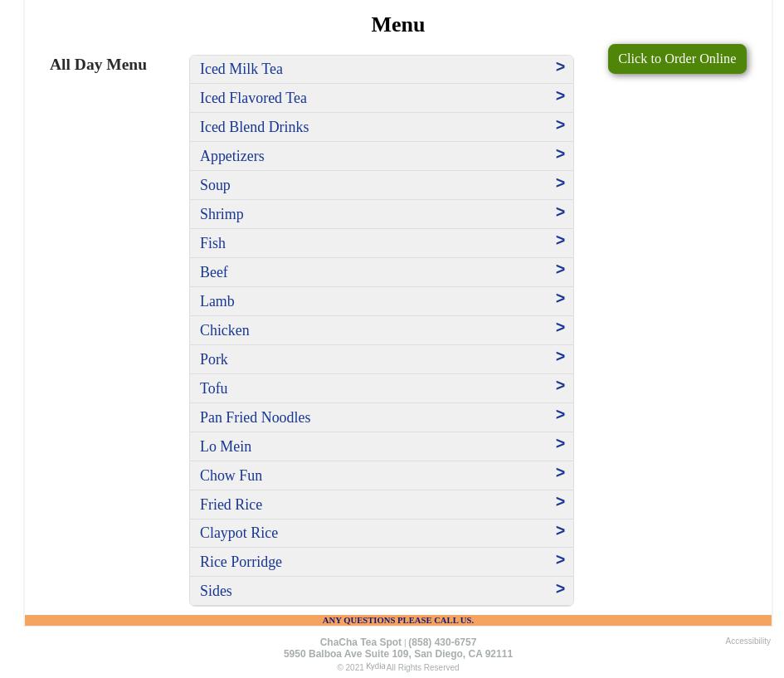784x678 pixels.
Task: Click the arrow icon beside Lamb
Action: (560, 299)
